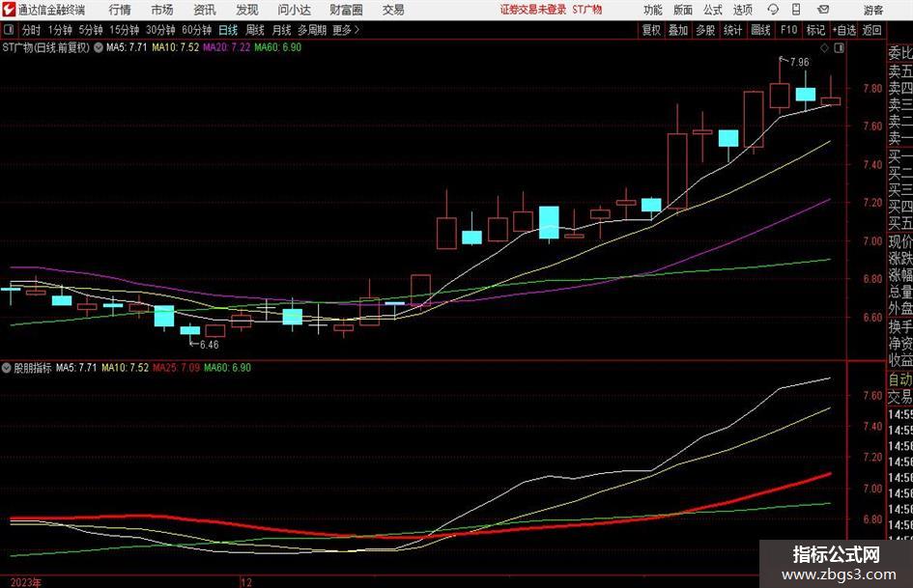The width and height of the screenshot is (913, 588).
Task: Open the 发现 menu
Action: click(247, 10)
